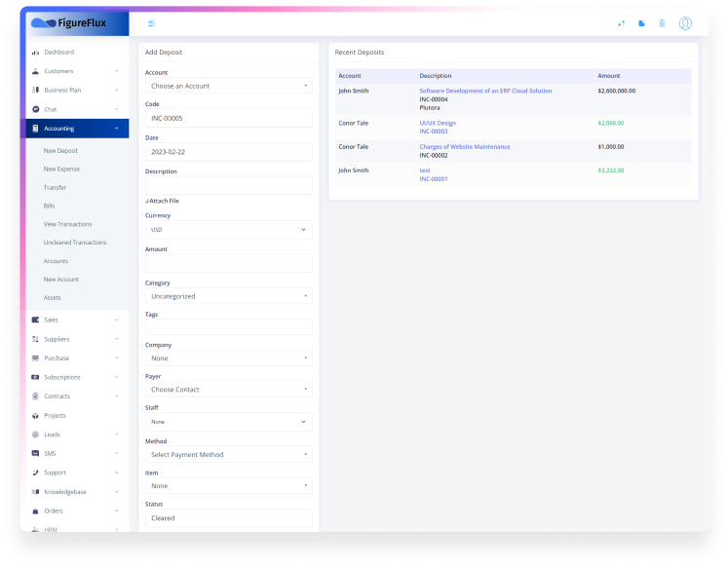728x566 pixels.
Task: Click the Support phone icon
Action: click(35, 472)
